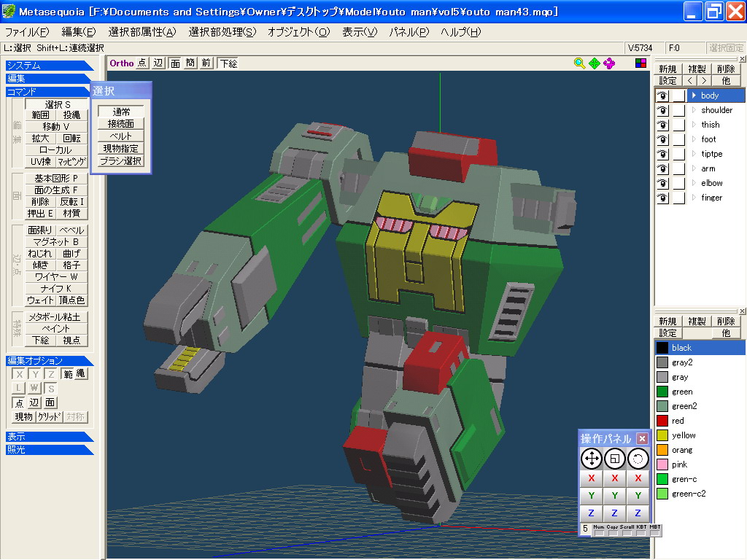The image size is (747, 560).
Task: Hide the thish object using its eye
Action: point(662,125)
